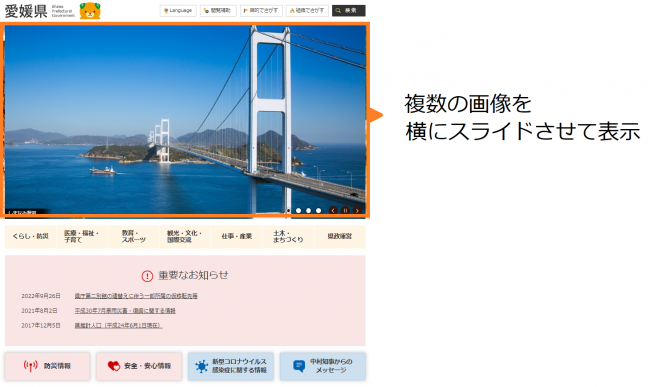Select the last white slide indicator dot
The height and width of the screenshot is (387, 650).
point(318,210)
